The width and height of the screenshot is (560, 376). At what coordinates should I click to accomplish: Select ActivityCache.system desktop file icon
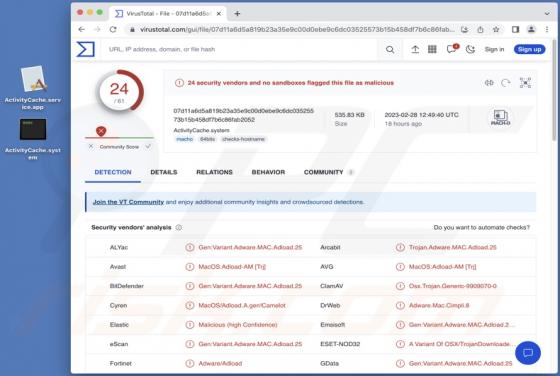[x=32, y=139]
